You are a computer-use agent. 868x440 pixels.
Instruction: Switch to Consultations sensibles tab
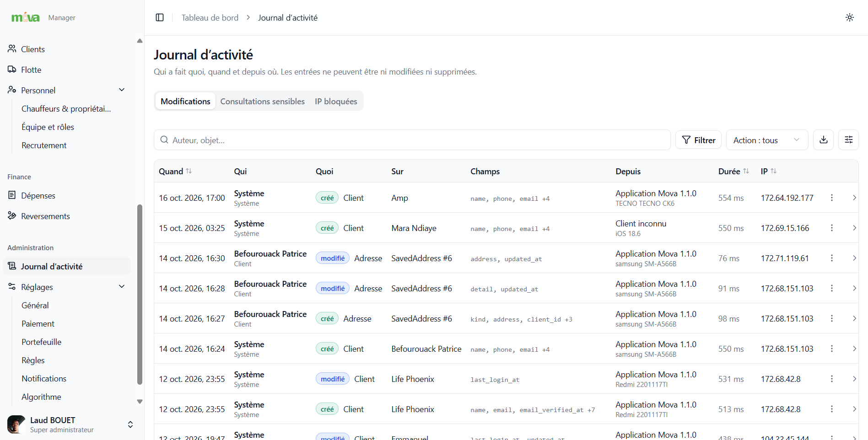[x=263, y=101]
